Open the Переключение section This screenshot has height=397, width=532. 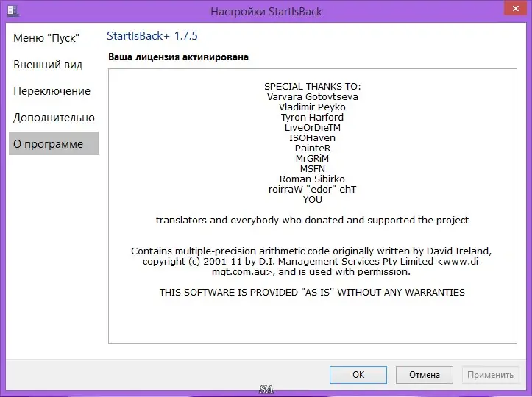pyautogui.click(x=54, y=91)
